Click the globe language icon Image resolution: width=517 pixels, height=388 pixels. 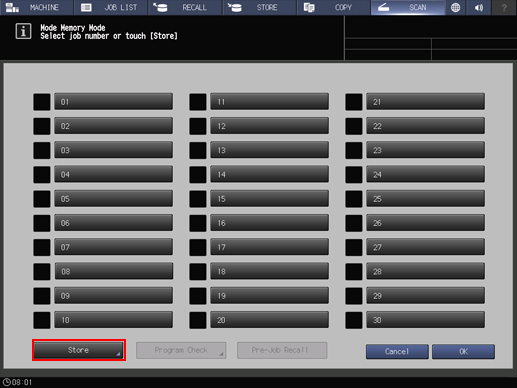pos(455,7)
